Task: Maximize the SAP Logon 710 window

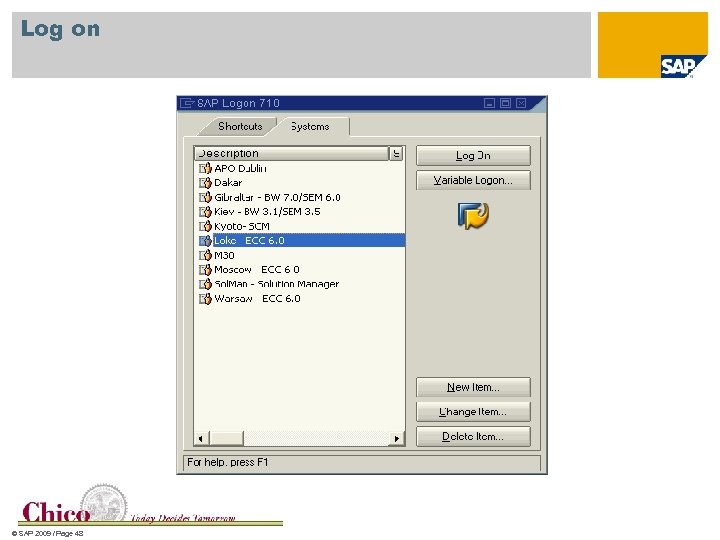Action: (505, 103)
